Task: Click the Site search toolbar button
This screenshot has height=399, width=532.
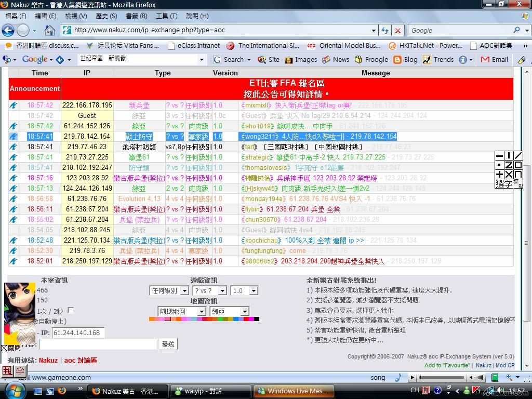Action: tap(268, 59)
